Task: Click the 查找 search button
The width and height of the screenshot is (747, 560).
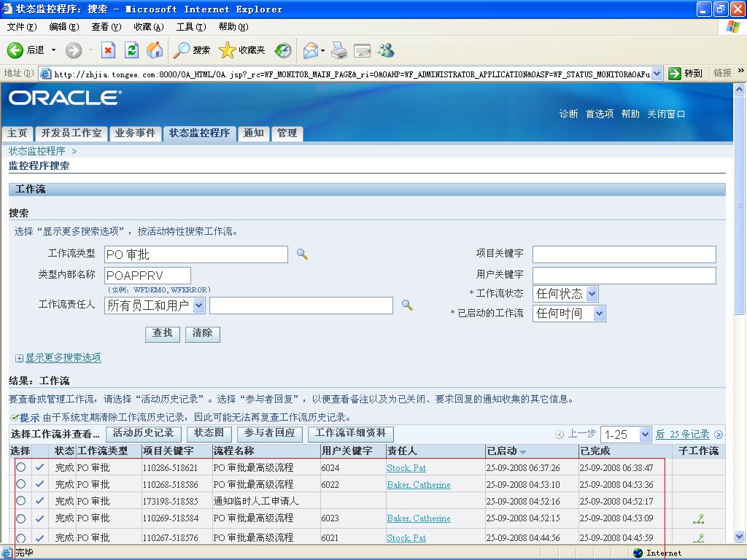Action: [163, 333]
